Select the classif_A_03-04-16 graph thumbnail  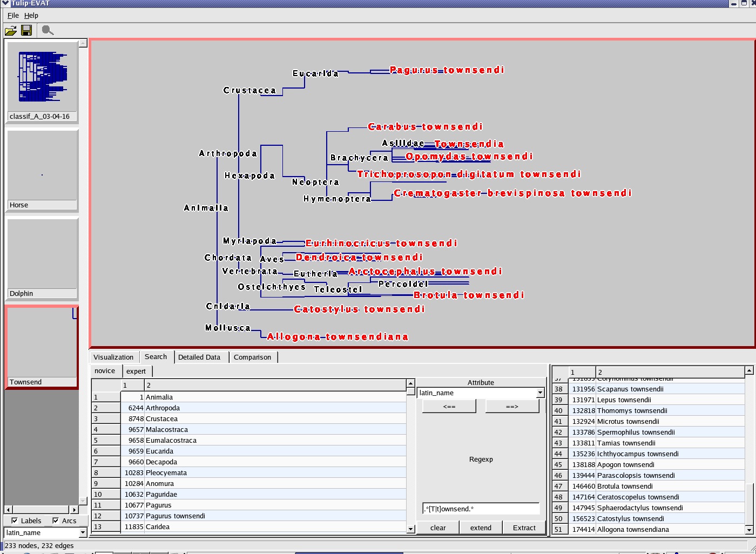42,77
